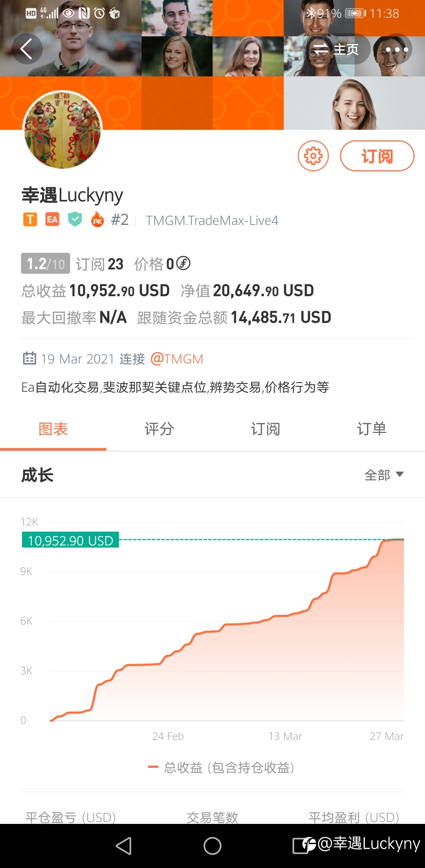The image size is (425, 868).
Task: Tap the profile avatar picture
Action: click(x=63, y=129)
